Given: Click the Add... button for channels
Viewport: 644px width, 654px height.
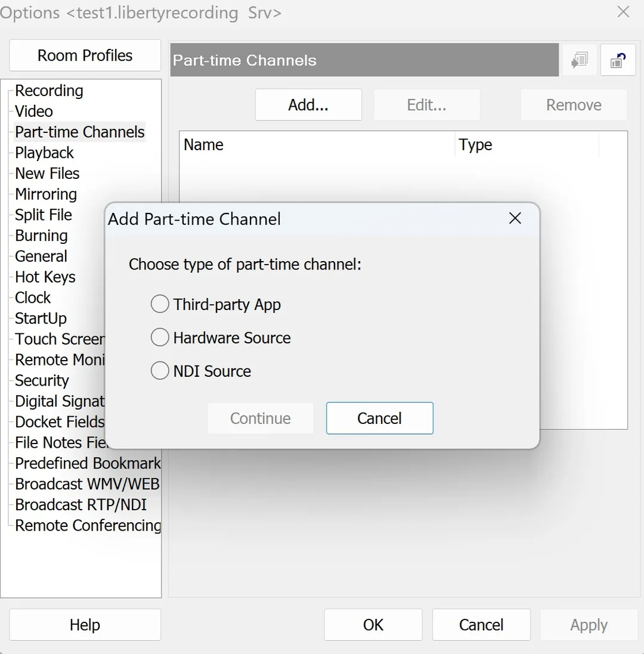Looking at the screenshot, I should [x=308, y=105].
